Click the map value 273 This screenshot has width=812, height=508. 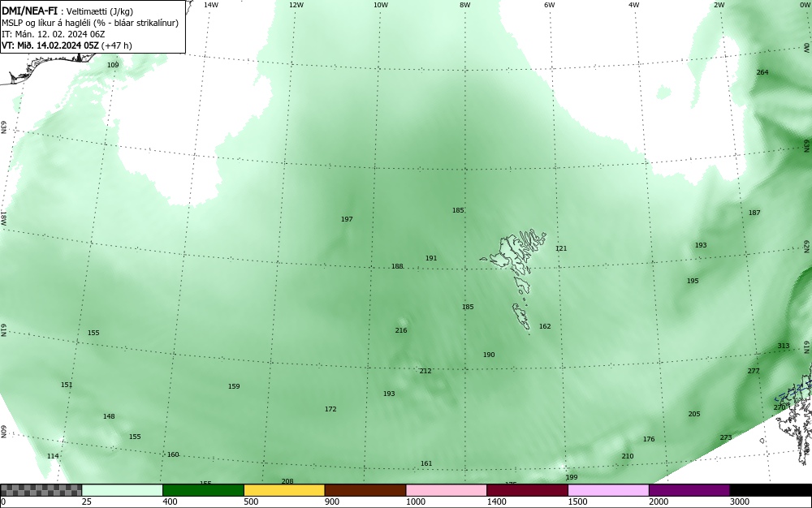(x=726, y=437)
